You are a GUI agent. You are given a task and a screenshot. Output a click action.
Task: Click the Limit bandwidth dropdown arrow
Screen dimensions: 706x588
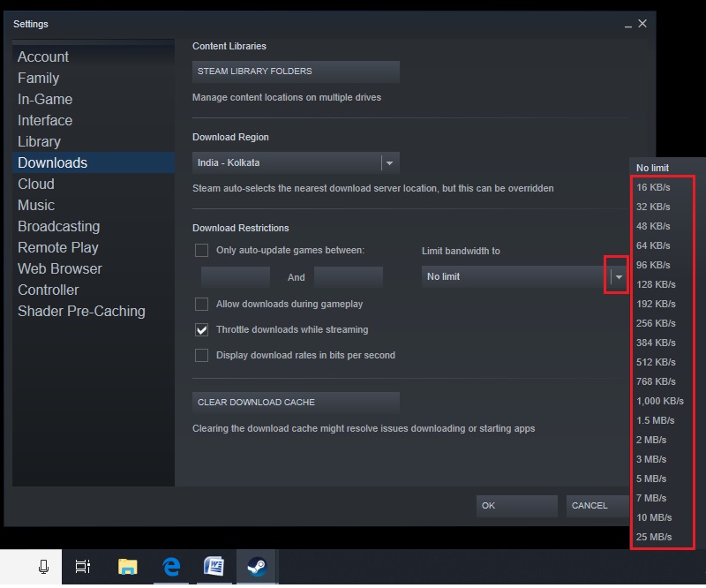click(620, 276)
